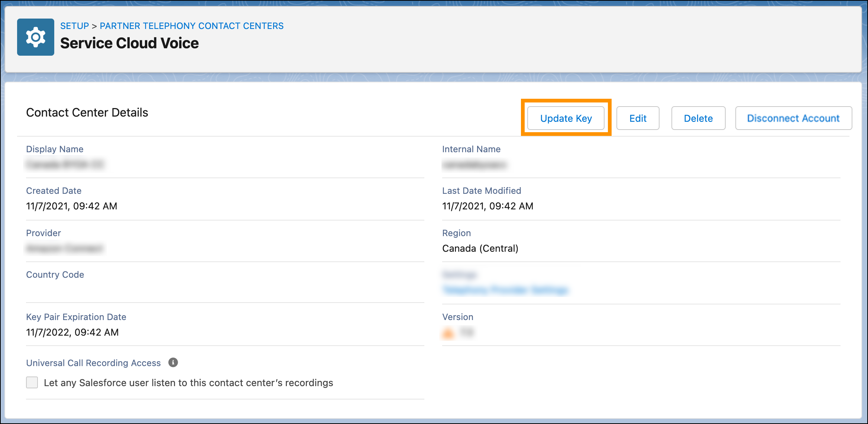Select Key Pair Expiration Date value 11/7/2022
868x424 pixels.
tap(72, 332)
